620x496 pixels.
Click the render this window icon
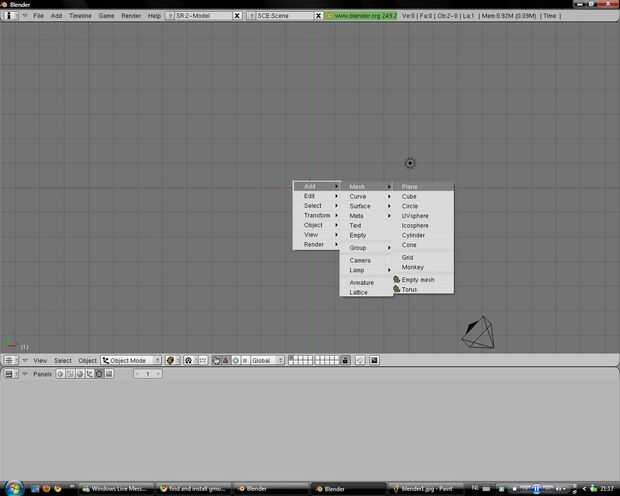374,360
